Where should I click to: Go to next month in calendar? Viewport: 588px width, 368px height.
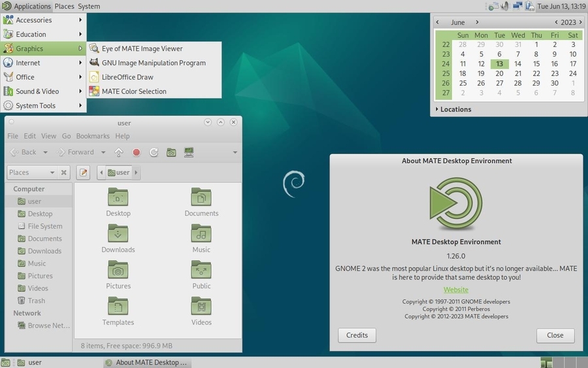coord(477,22)
